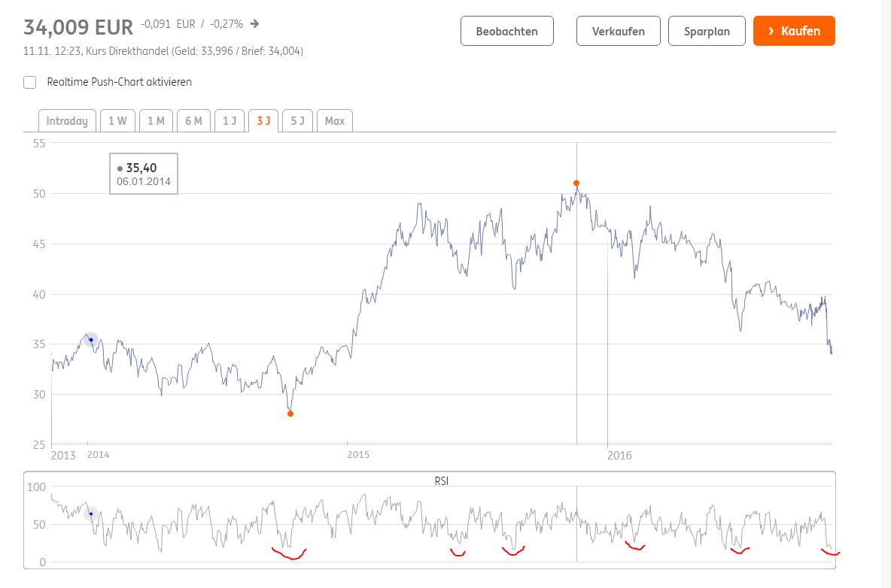The height and width of the screenshot is (588, 891).
Task: Select the active 3 J tab
Action: click(263, 121)
